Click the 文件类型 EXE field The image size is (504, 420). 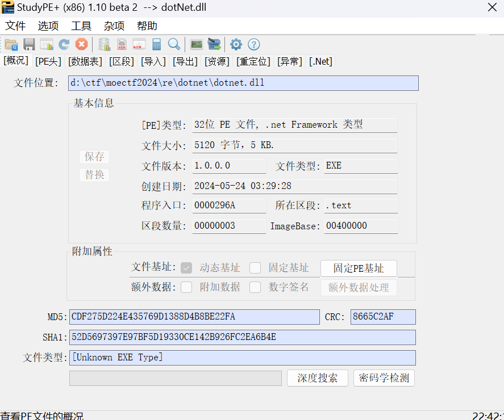tap(361, 166)
